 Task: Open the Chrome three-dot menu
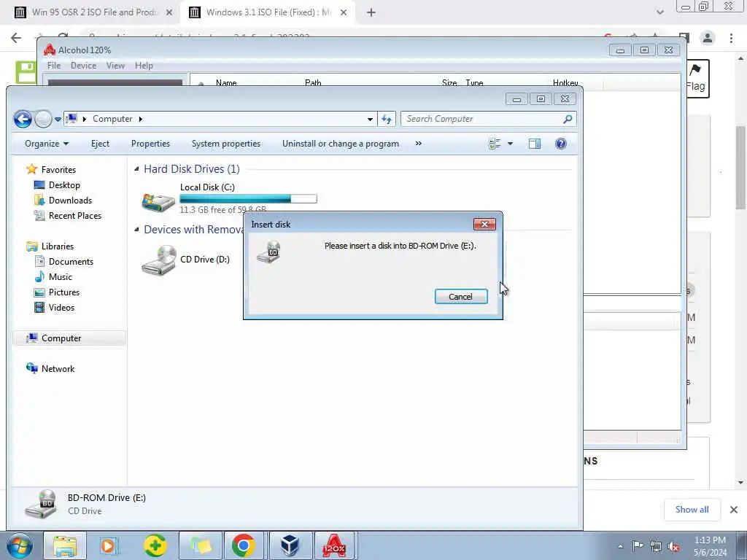[731, 38]
